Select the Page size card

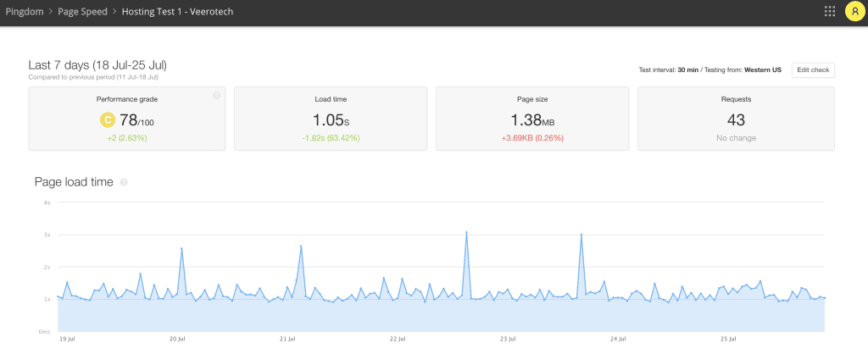click(x=532, y=119)
